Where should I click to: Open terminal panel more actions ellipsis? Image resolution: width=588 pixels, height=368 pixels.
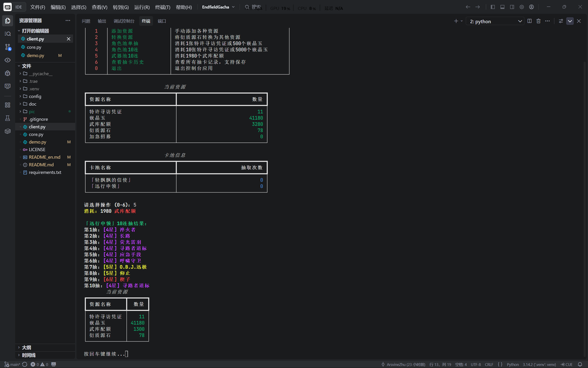[x=548, y=21]
